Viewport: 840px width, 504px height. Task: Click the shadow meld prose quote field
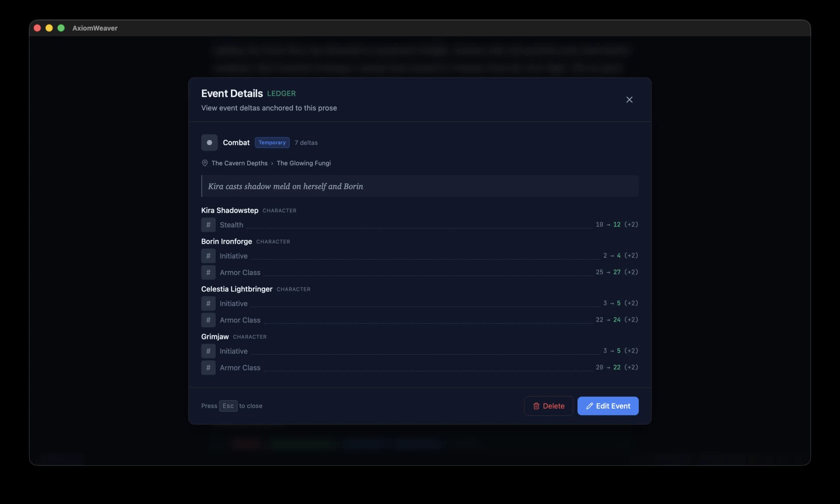[420, 186]
